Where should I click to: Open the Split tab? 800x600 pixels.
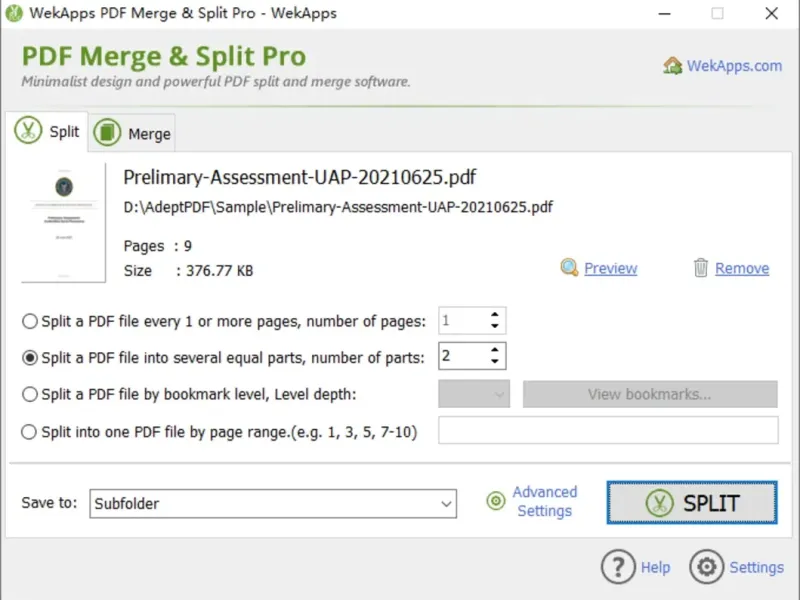pos(47,132)
